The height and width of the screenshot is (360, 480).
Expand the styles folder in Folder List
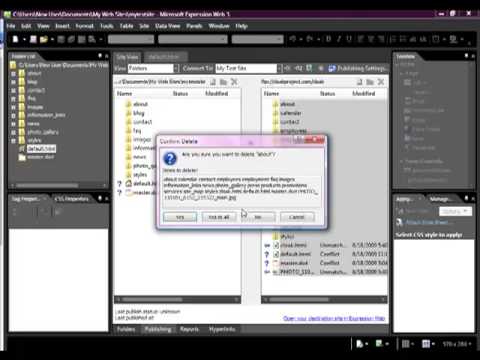tap(13, 141)
